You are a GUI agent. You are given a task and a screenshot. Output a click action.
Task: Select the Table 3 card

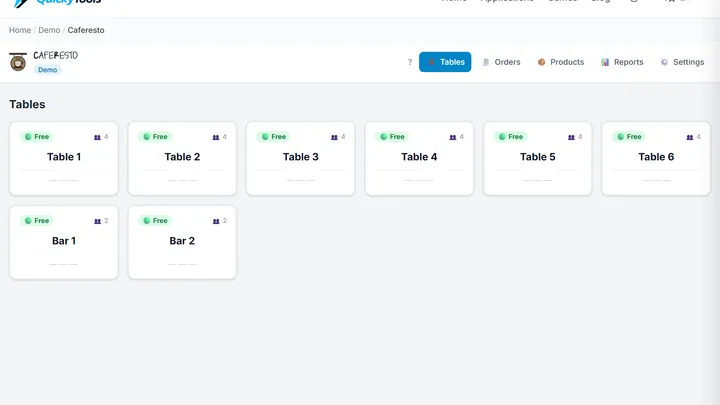pos(301,158)
